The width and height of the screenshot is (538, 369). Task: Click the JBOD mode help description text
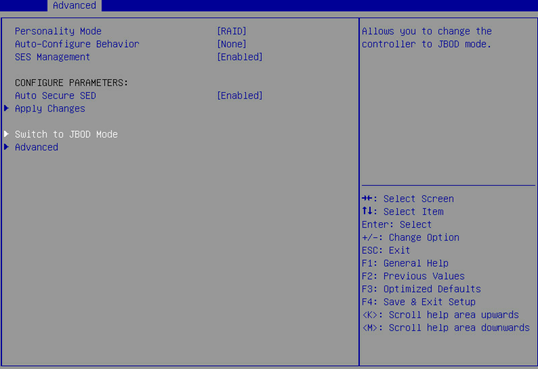(426, 38)
